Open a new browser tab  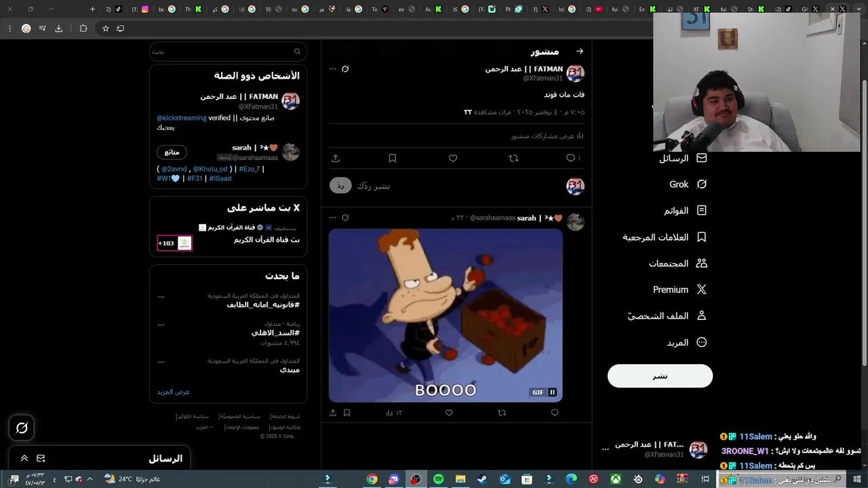92,9
